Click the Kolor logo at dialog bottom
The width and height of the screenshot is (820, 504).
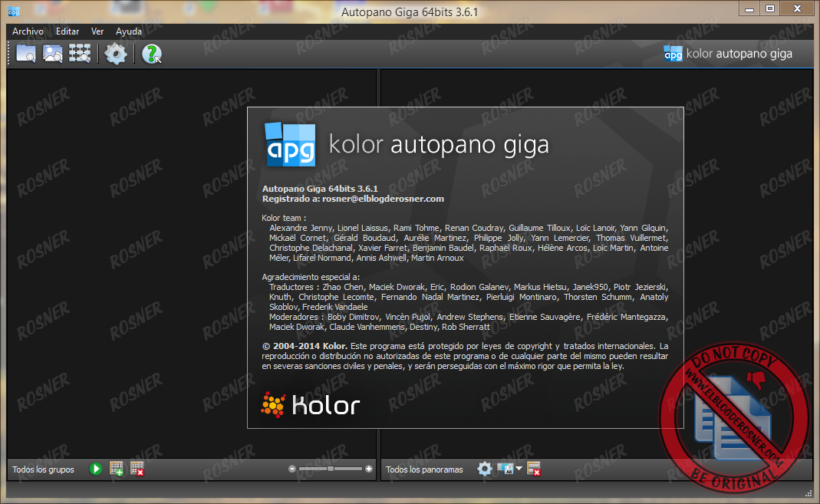(311, 405)
